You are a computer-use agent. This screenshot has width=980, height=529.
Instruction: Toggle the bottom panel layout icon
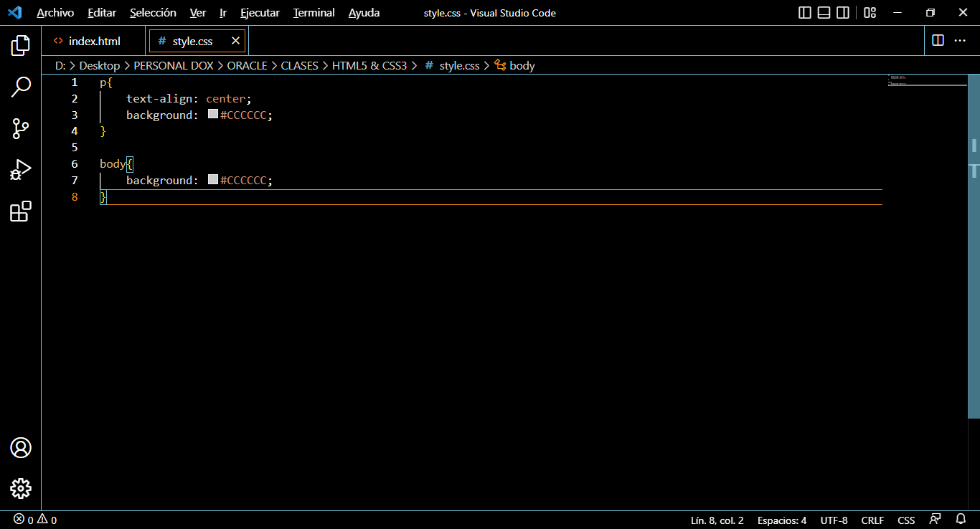[x=824, y=13]
